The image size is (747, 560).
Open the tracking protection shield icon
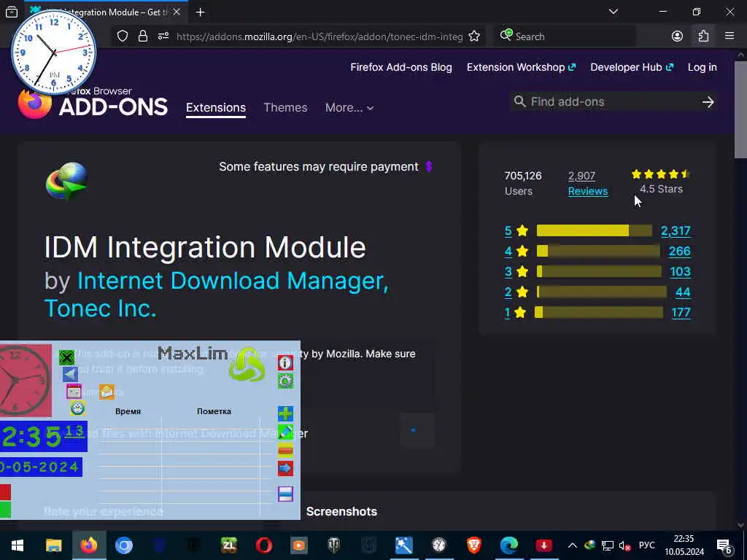click(x=123, y=36)
